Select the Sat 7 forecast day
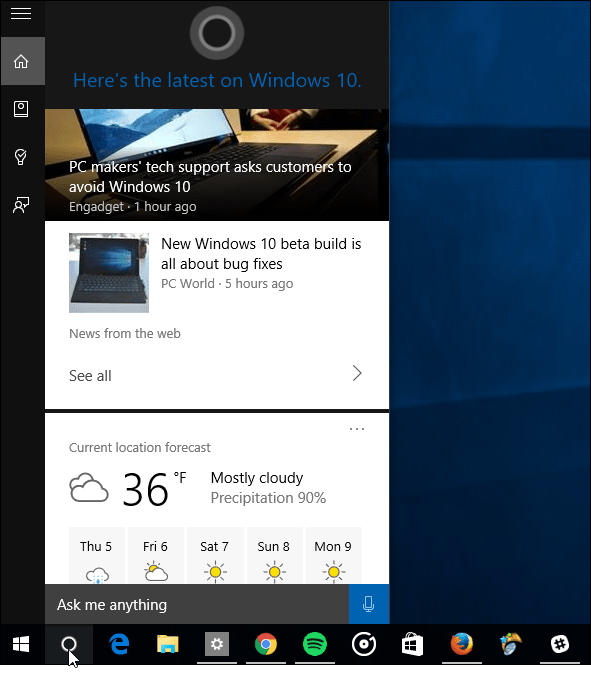The image size is (591, 681). pyautogui.click(x=215, y=555)
